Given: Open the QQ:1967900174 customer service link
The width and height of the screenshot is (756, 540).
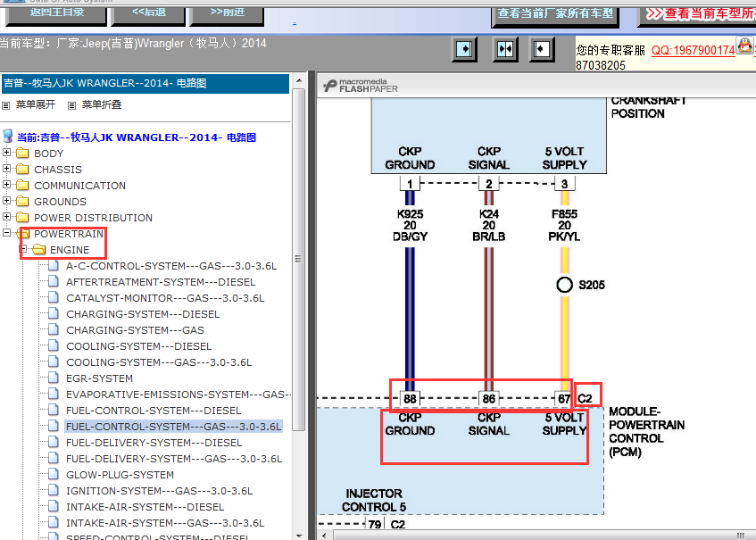Looking at the screenshot, I should (693, 50).
